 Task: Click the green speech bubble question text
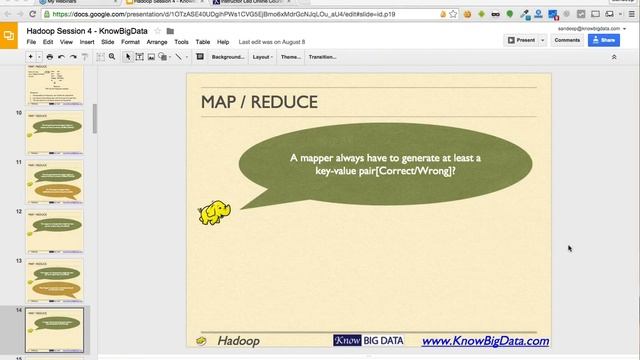coord(385,164)
